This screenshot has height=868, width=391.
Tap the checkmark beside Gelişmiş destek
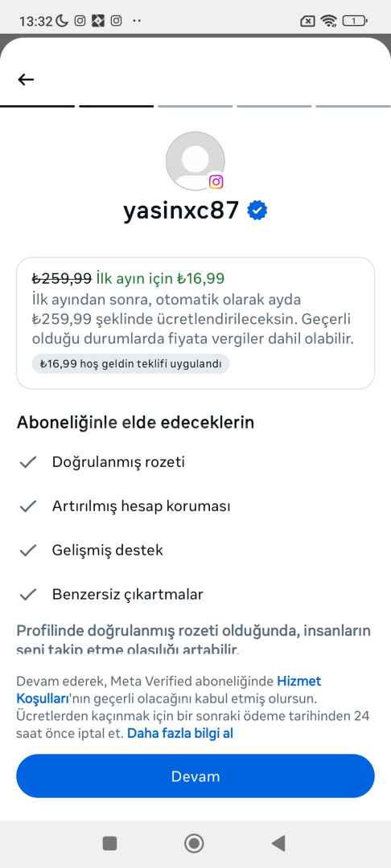click(x=27, y=551)
